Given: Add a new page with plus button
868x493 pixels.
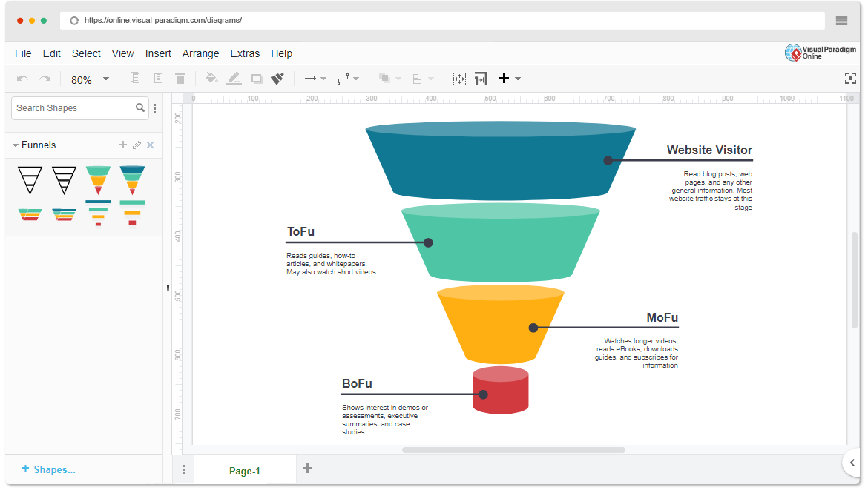Looking at the screenshot, I should click(x=307, y=469).
